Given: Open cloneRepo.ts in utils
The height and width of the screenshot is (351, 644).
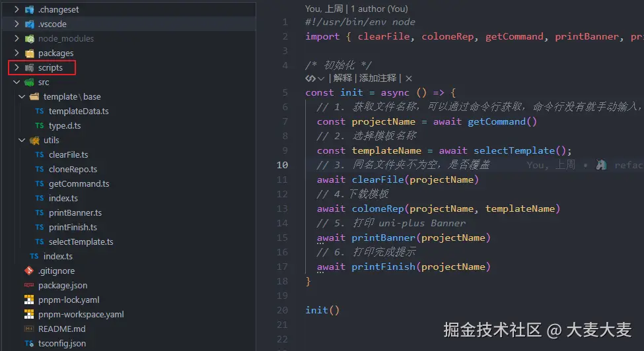Looking at the screenshot, I should 73,169.
